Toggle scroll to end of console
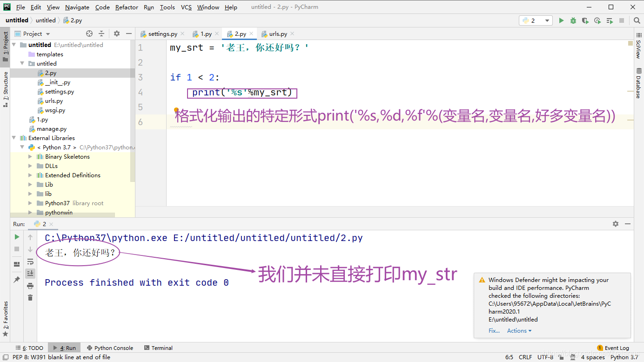This screenshot has width=644, height=362. 30,273
